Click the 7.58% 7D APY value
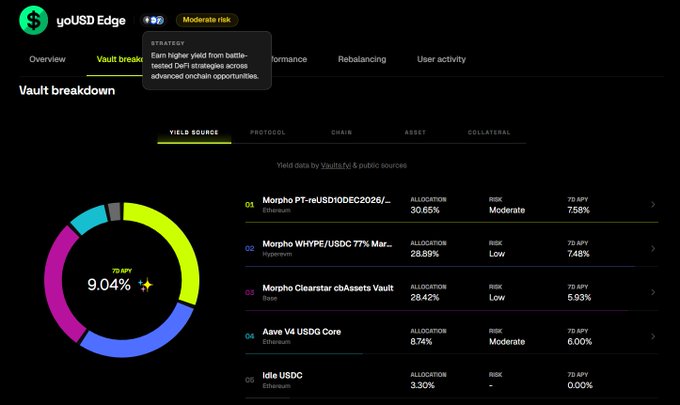This screenshot has height=405, width=680. (x=579, y=210)
